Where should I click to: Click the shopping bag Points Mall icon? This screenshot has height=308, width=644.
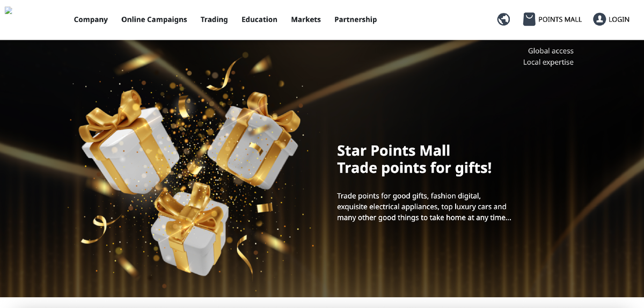pos(529,19)
